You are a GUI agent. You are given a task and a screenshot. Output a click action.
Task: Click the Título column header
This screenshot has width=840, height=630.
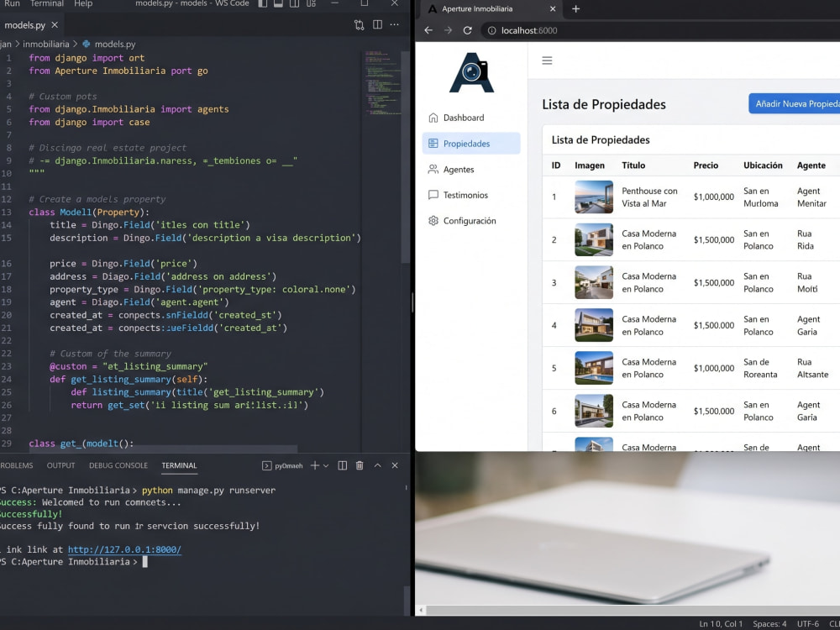[633, 165]
